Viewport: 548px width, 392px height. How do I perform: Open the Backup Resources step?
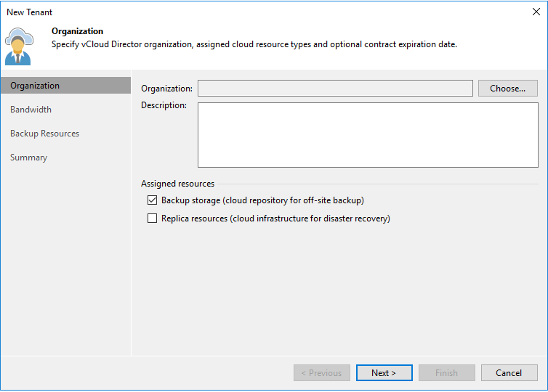[45, 134]
